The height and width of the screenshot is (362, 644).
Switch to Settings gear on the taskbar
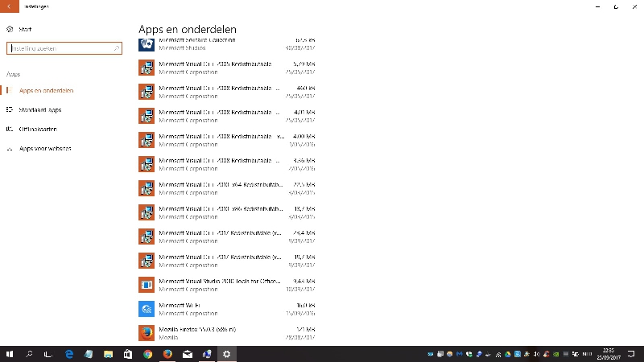[x=227, y=354]
